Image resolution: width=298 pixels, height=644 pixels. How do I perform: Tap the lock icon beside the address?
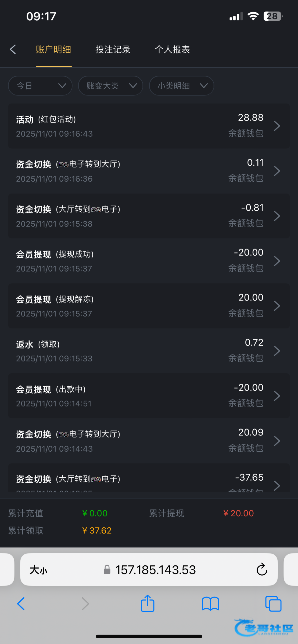(x=107, y=569)
